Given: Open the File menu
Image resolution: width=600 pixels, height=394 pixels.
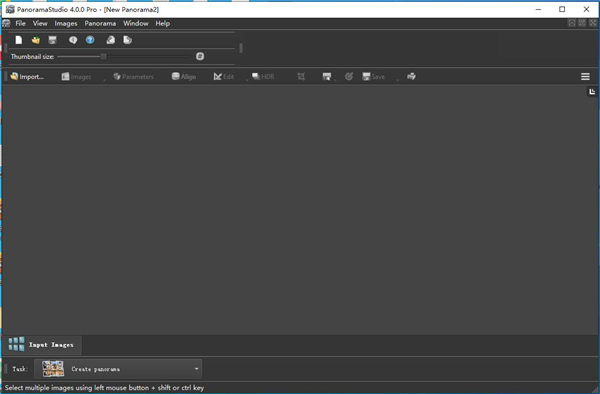Looking at the screenshot, I should coord(21,23).
